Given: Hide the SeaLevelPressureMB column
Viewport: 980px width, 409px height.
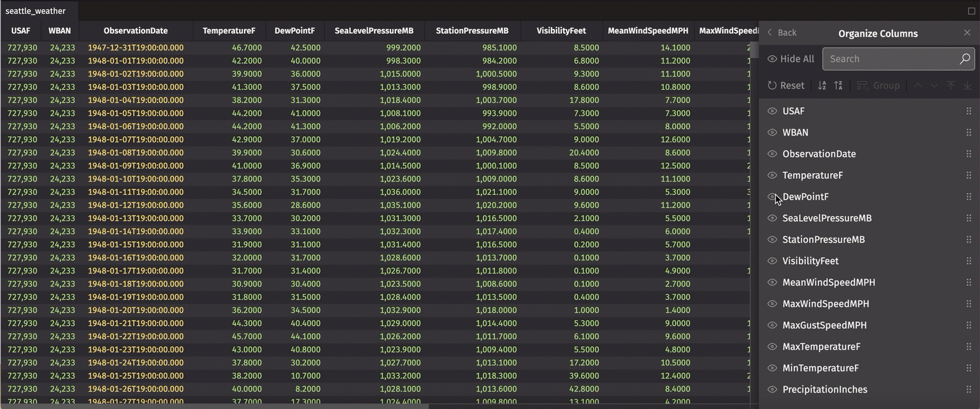Looking at the screenshot, I should point(772,218).
